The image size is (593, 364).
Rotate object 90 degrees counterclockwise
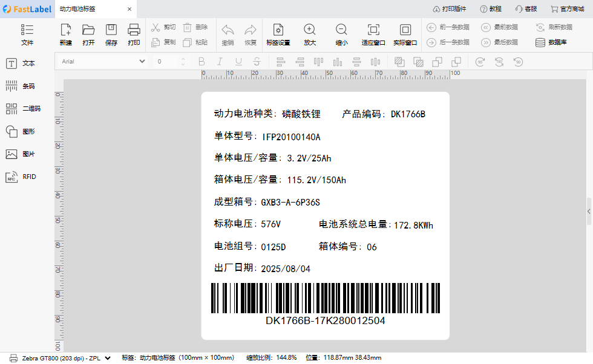pyautogui.click(x=518, y=62)
